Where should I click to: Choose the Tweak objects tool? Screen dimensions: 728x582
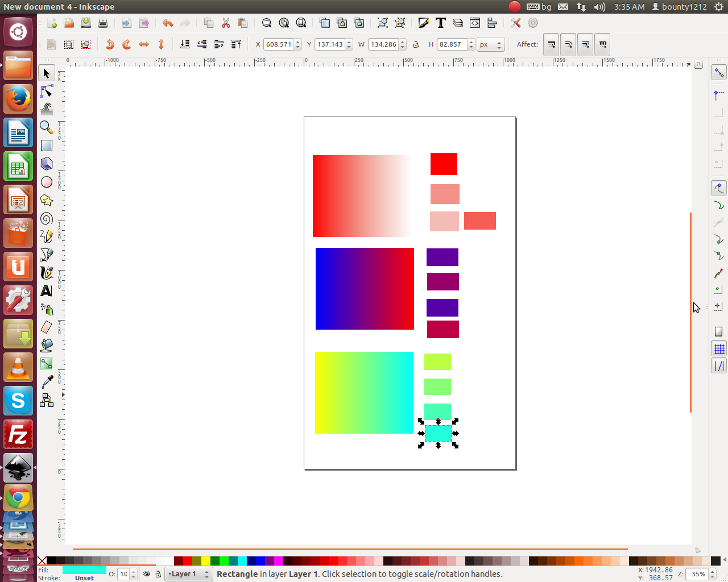(47, 109)
